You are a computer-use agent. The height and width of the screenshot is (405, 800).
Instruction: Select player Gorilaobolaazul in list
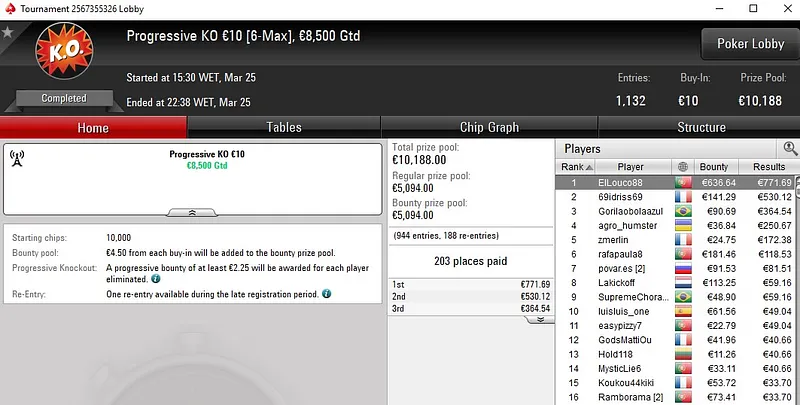click(634, 212)
